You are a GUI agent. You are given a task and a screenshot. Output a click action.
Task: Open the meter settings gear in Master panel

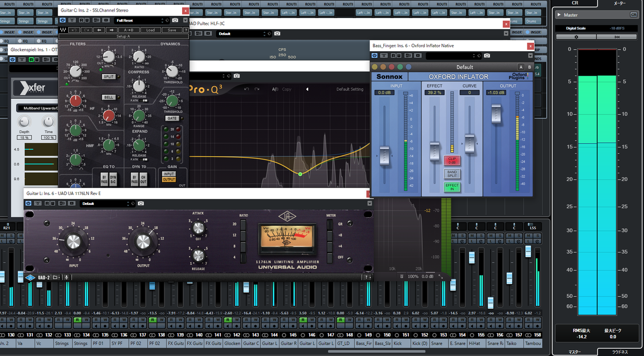coord(576,37)
